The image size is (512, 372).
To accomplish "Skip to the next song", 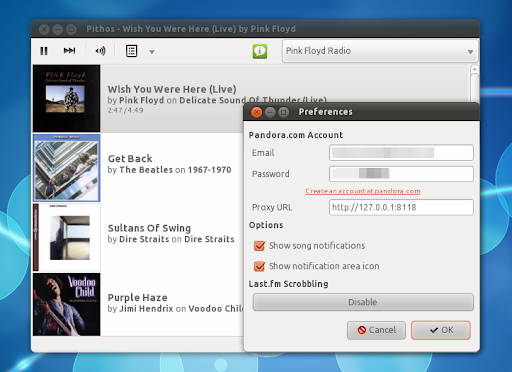I will [69, 51].
